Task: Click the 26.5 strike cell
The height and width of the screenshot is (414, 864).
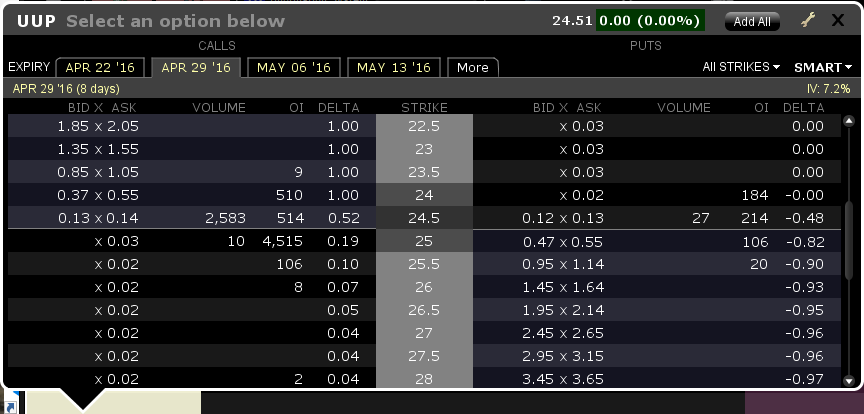Action: (x=424, y=310)
